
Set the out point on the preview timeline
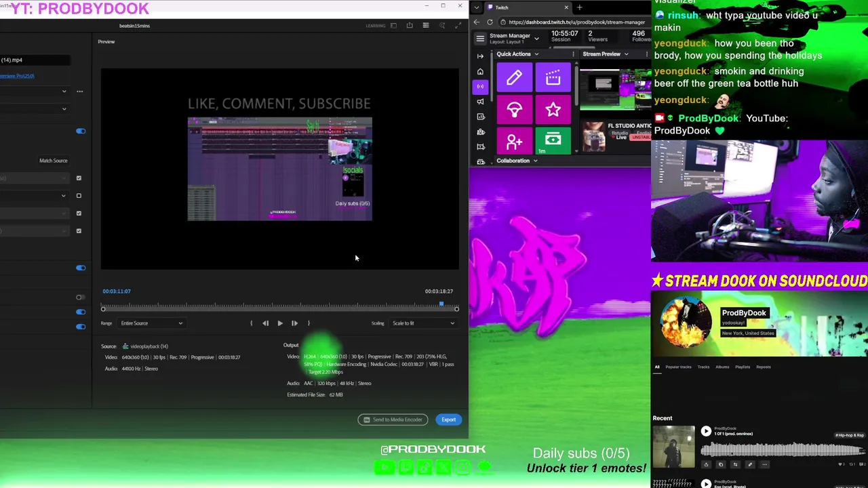click(x=309, y=323)
